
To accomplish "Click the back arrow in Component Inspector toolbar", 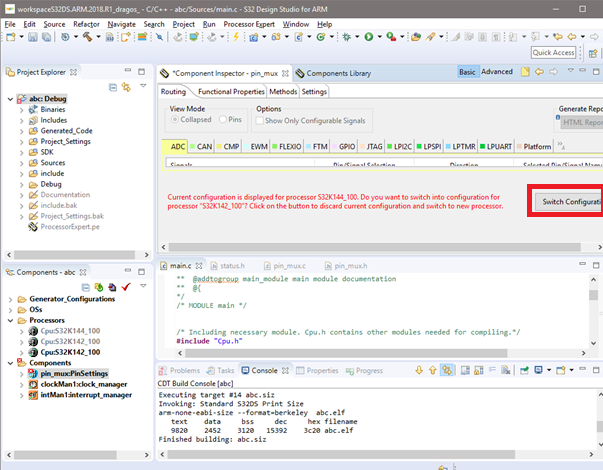I will (540, 72).
